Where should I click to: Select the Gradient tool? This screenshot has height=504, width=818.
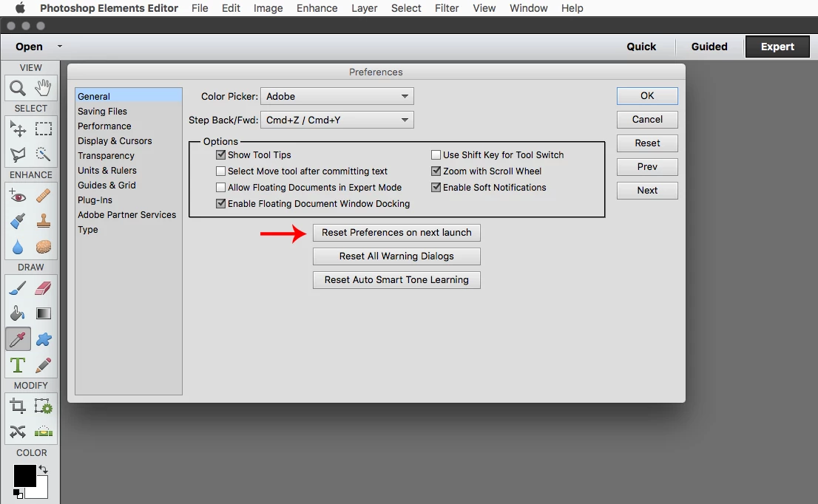pyautogui.click(x=44, y=313)
